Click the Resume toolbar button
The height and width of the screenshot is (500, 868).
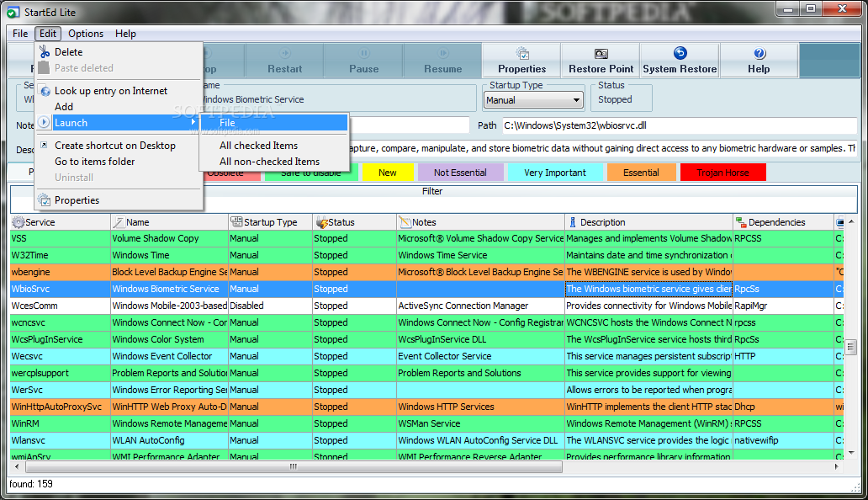click(443, 61)
